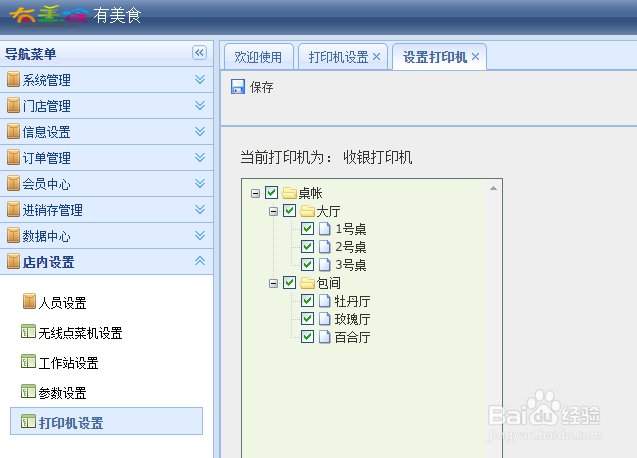Uncheck the 桌帐 root checkbox
Viewport: 637px width, 458px height.
271,192
